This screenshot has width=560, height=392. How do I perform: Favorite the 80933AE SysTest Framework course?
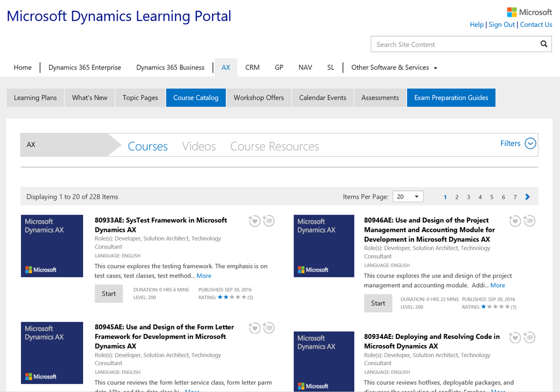(254, 221)
